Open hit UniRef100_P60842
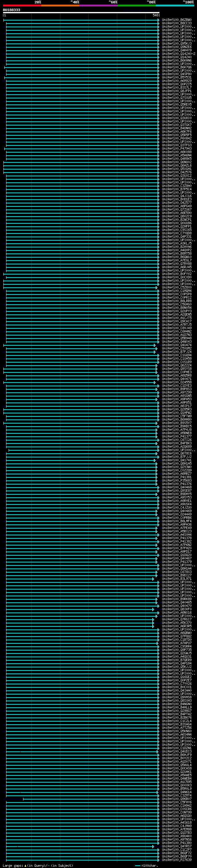 tap(176, 139)
